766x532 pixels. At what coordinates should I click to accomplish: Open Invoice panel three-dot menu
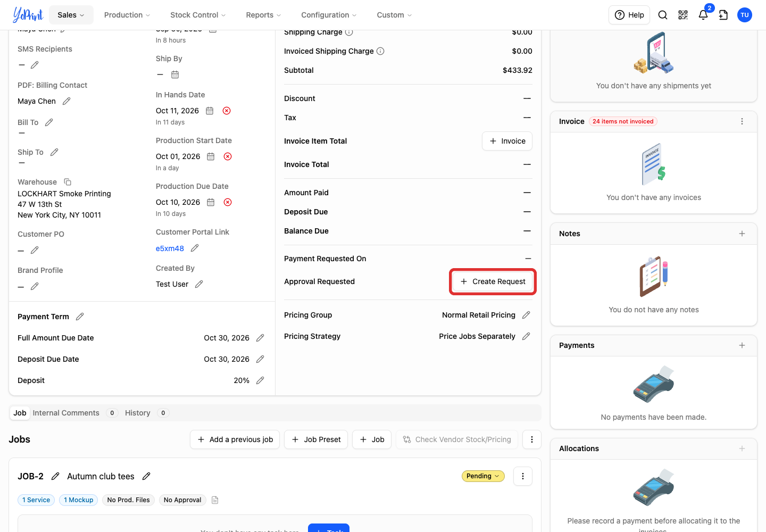742,121
